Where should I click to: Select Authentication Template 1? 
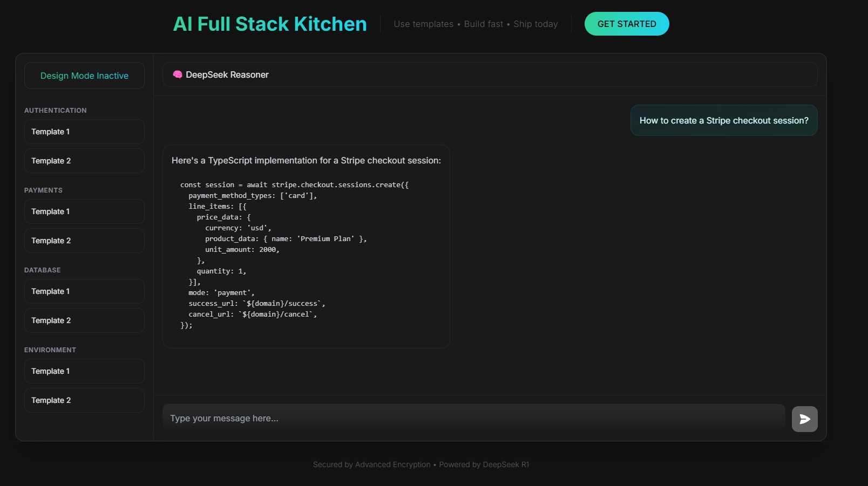(x=84, y=132)
